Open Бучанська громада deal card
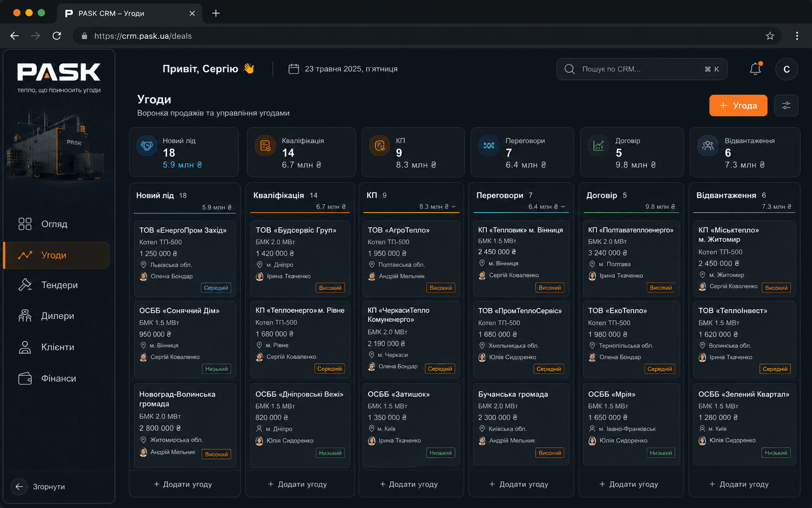Image resolution: width=812 pixels, height=508 pixels. point(521,425)
